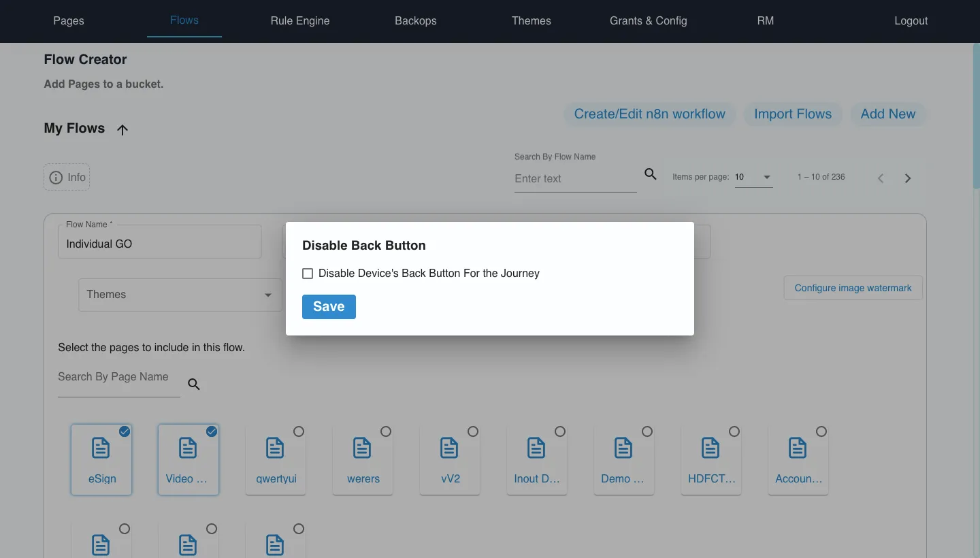The height and width of the screenshot is (558, 980).
Task: Go to previous page of flows
Action: (881, 178)
